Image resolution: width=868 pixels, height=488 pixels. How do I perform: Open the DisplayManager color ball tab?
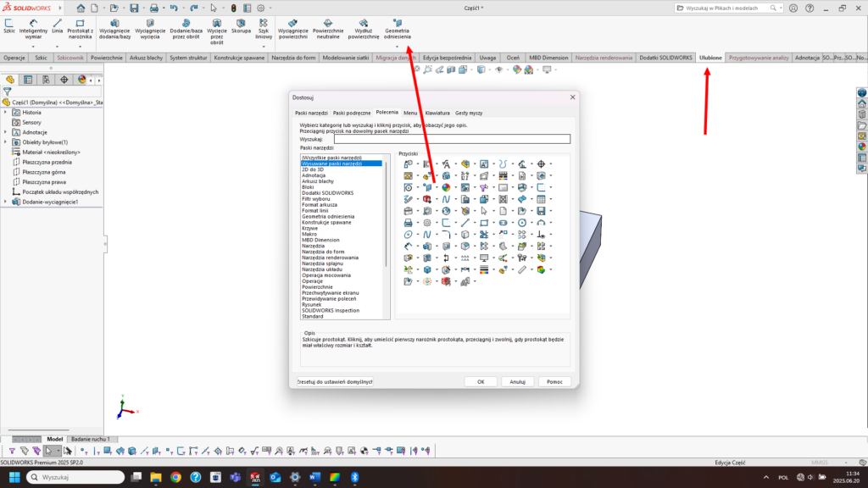coord(82,80)
